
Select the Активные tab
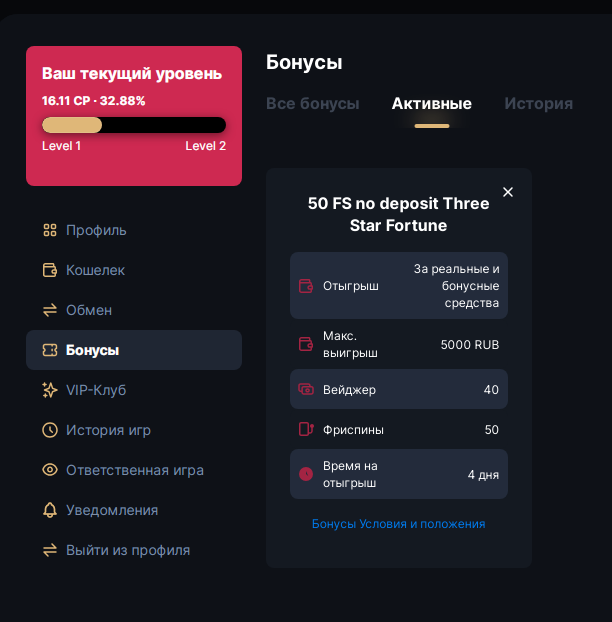pyautogui.click(x=432, y=104)
